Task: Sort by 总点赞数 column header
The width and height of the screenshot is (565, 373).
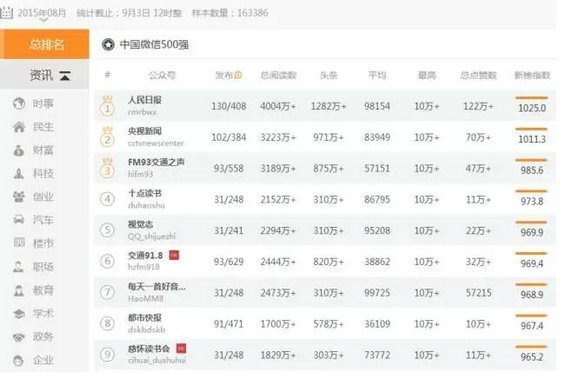Action: [x=479, y=75]
